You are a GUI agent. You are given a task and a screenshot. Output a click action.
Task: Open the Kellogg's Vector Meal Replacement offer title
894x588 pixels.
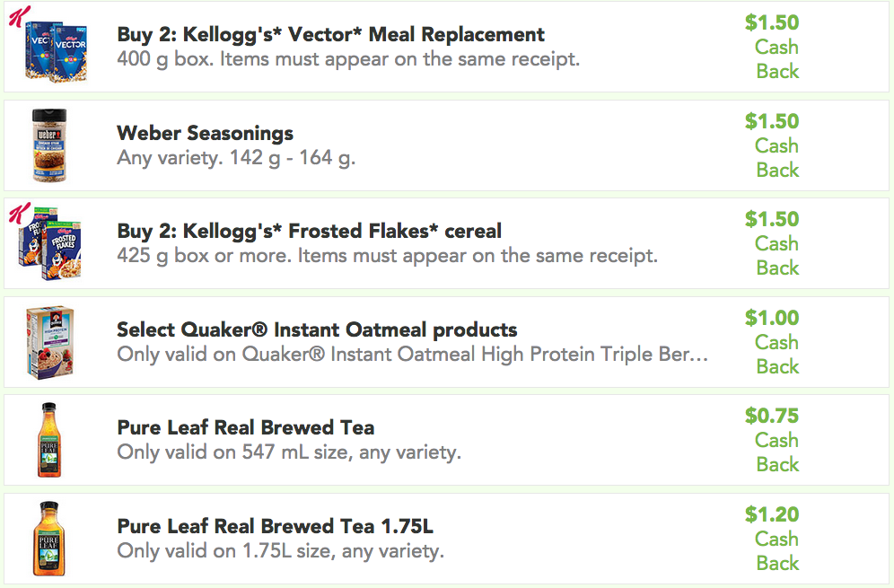tap(330, 35)
